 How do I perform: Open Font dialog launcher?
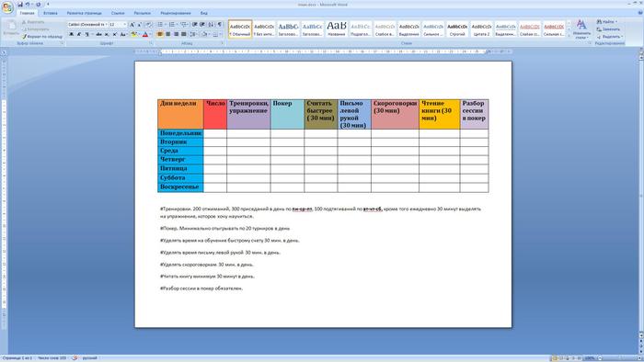(151, 43)
